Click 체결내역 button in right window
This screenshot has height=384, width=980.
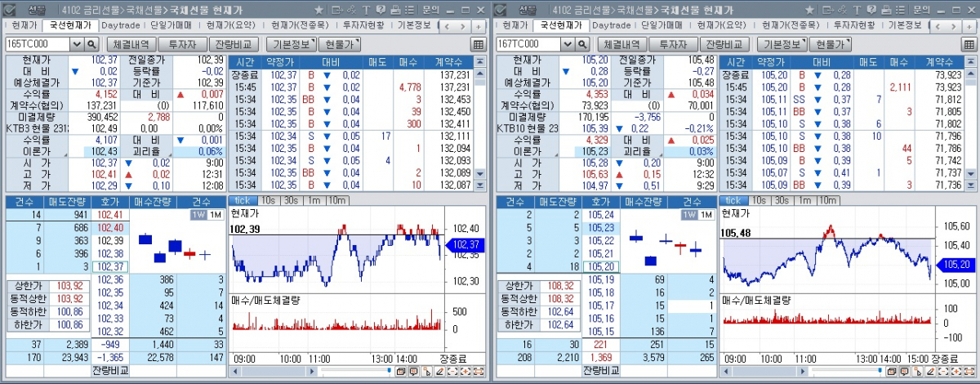621,44
